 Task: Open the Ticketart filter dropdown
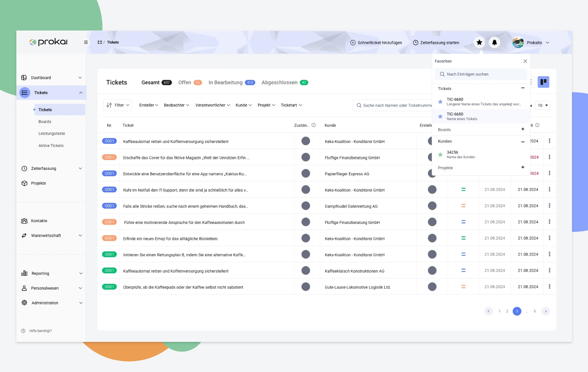tap(291, 105)
